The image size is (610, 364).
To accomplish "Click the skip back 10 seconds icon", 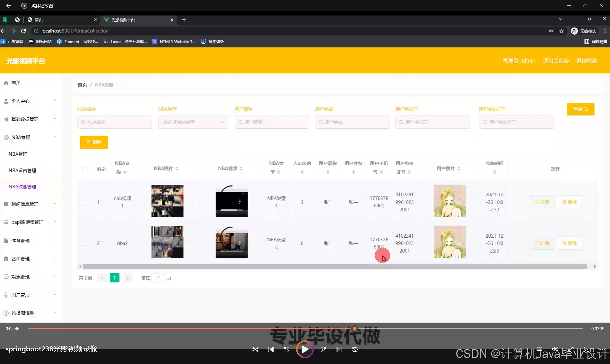I will click(287, 349).
